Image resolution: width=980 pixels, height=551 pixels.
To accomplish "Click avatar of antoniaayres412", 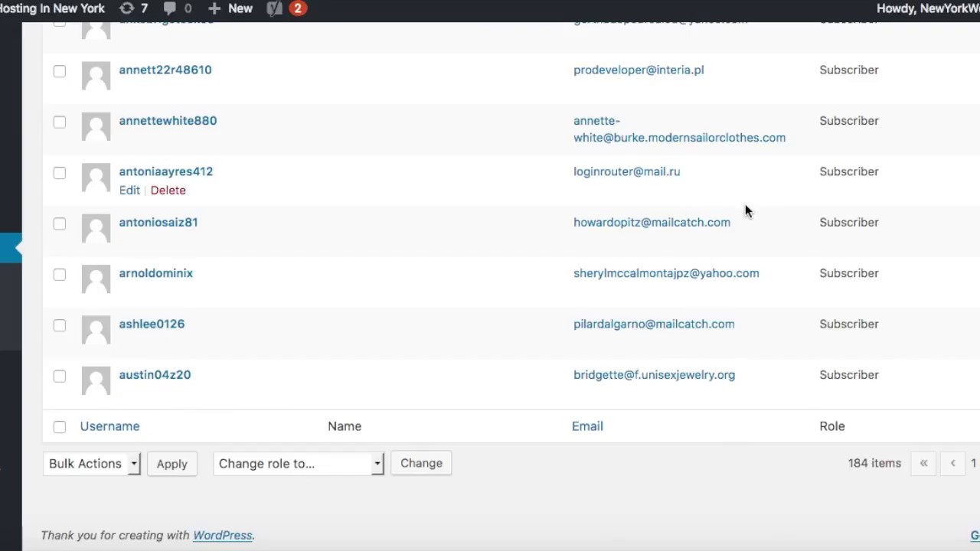I will tap(96, 178).
